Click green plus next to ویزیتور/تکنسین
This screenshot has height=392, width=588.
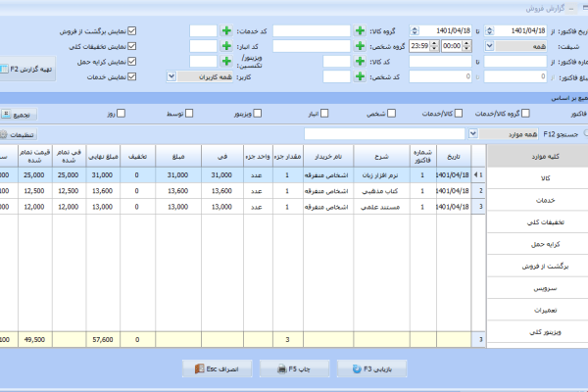point(226,62)
